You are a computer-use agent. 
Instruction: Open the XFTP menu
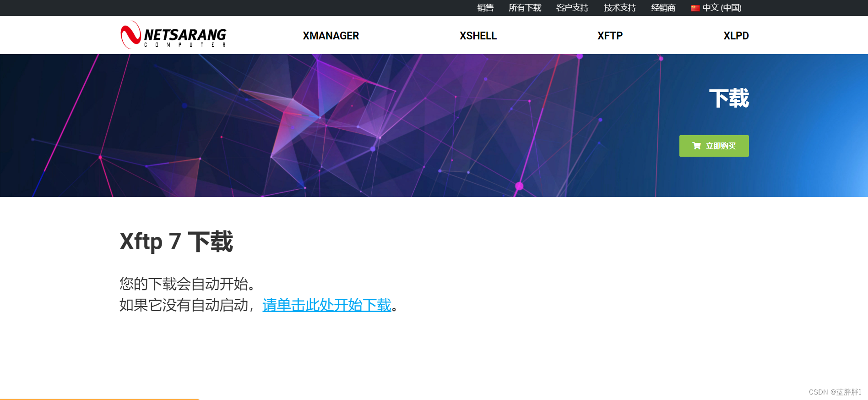tap(610, 36)
